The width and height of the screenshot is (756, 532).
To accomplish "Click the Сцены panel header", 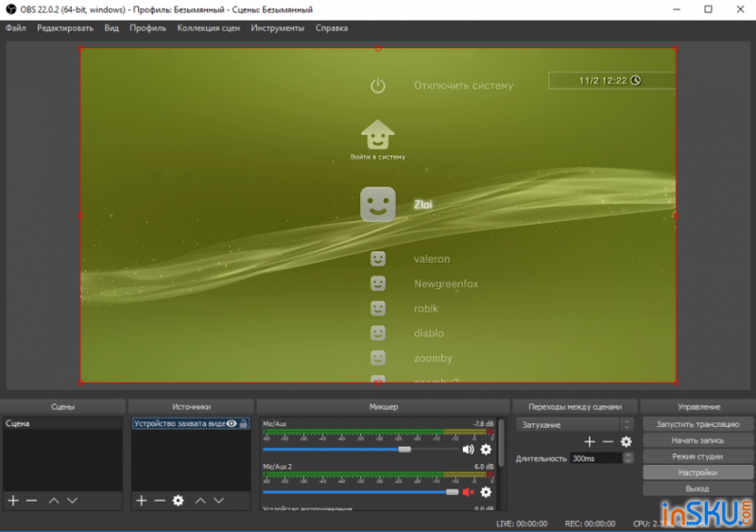I will click(62, 407).
